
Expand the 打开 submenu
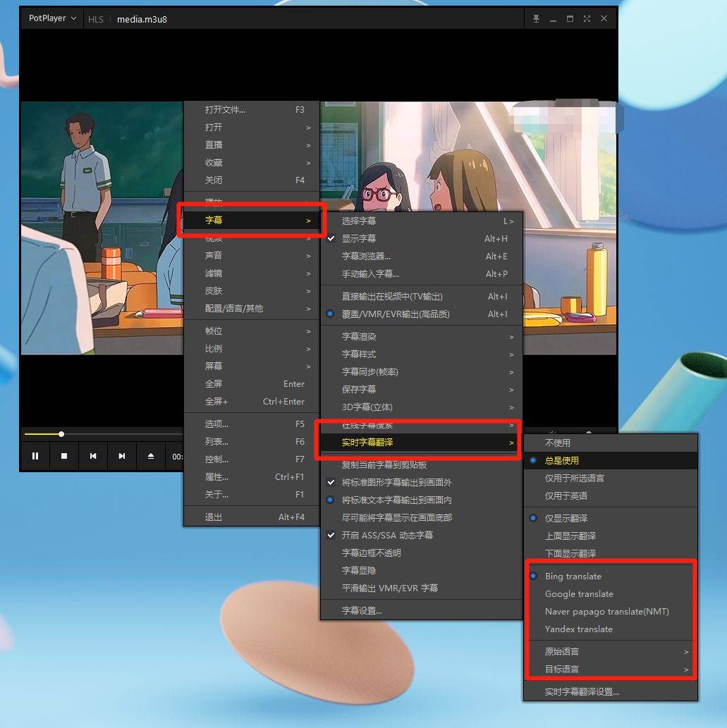[252, 128]
